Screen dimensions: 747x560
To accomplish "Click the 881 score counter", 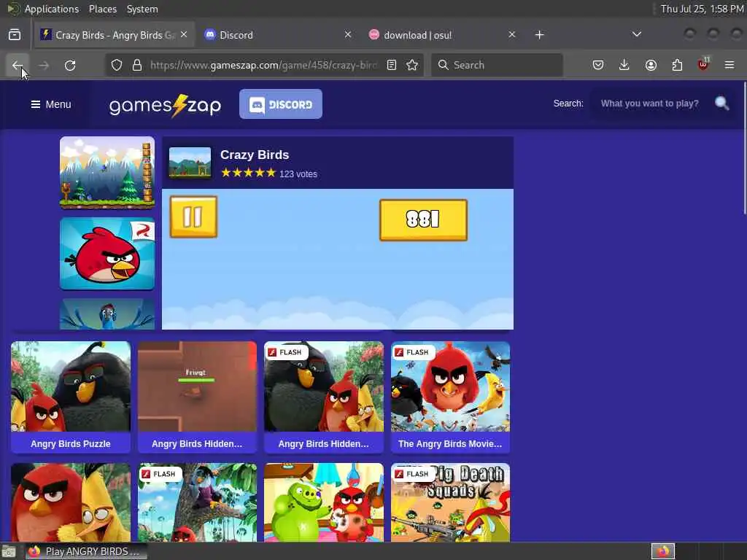I will [423, 219].
